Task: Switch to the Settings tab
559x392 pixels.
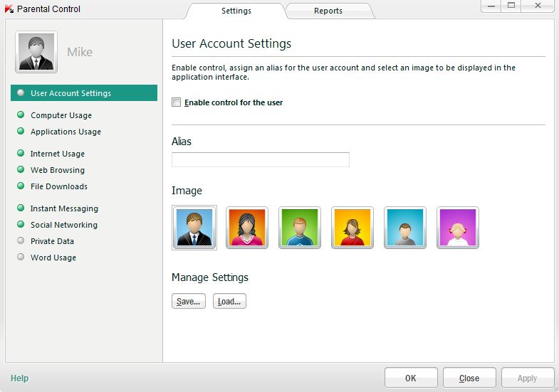Action: (x=236, y=11)
